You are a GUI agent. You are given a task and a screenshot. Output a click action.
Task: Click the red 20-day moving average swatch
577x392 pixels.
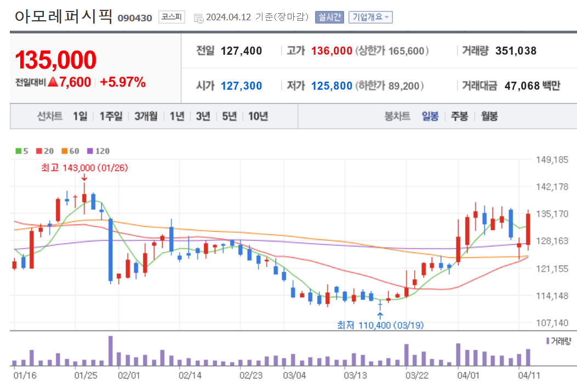click(x=39, y=151)
